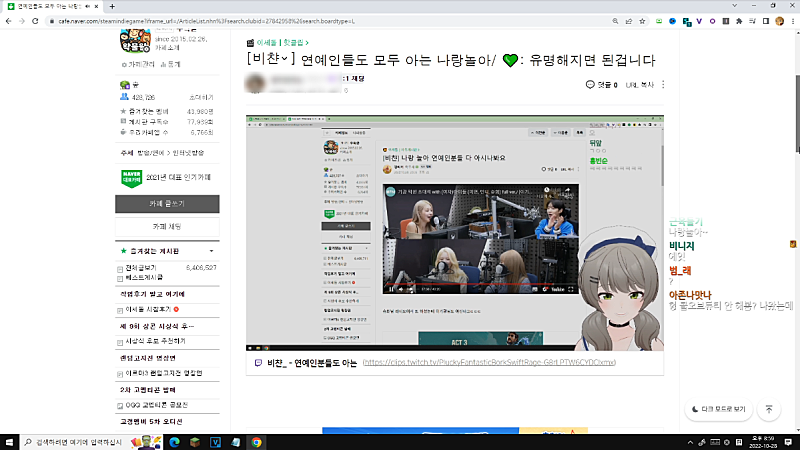Open a new browser tab with plus button

coord(112,6)
